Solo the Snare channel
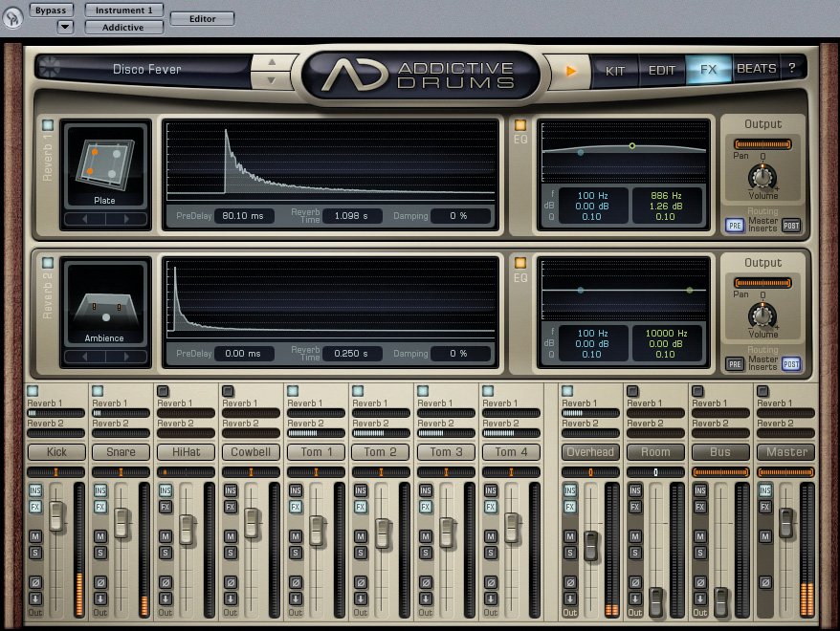 point(100,553)
